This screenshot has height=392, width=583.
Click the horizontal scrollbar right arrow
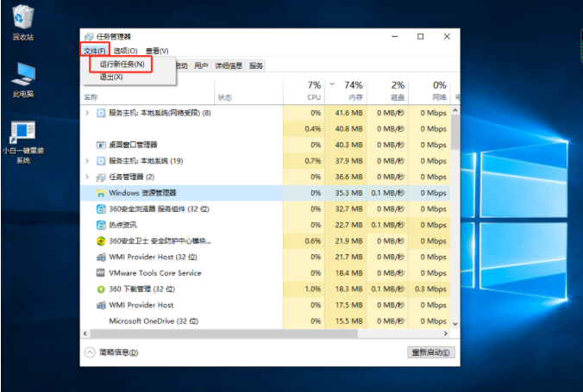point(446,333)
